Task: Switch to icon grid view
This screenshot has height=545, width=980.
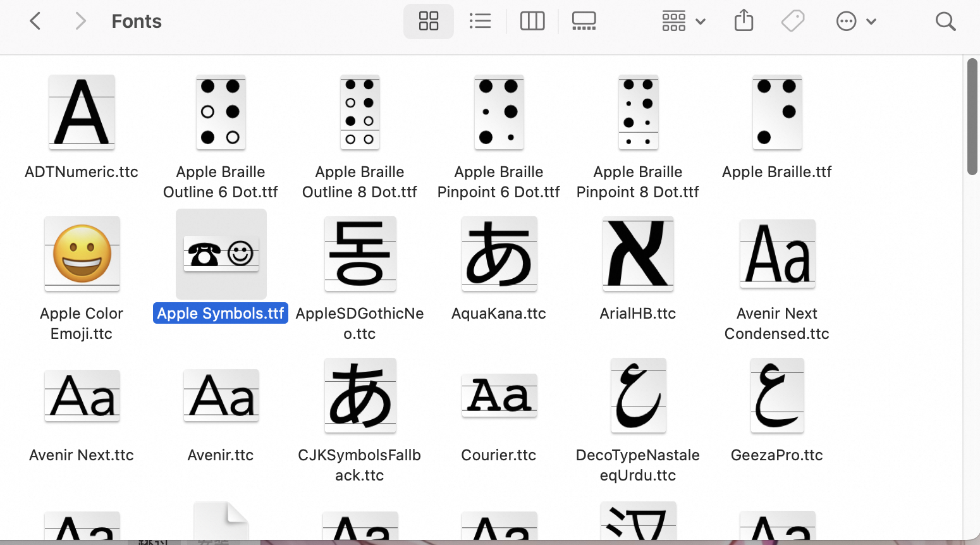Action: point(429,21)
